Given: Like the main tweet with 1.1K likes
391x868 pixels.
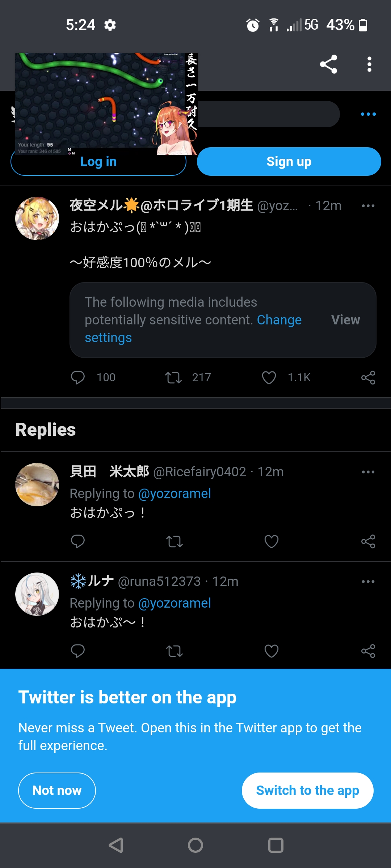Looking at the screenshot, I should click(269, 378).
